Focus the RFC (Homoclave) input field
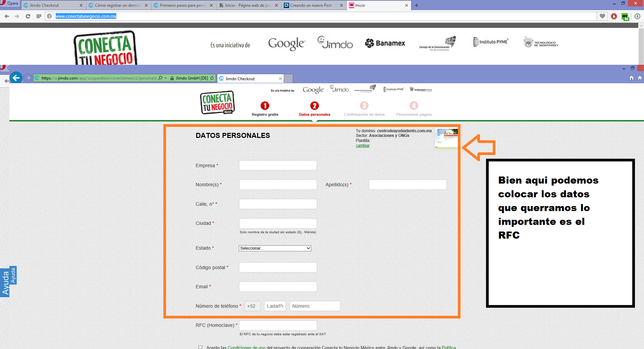This screenshot has width=644, height=349. (x=278, y=326)
